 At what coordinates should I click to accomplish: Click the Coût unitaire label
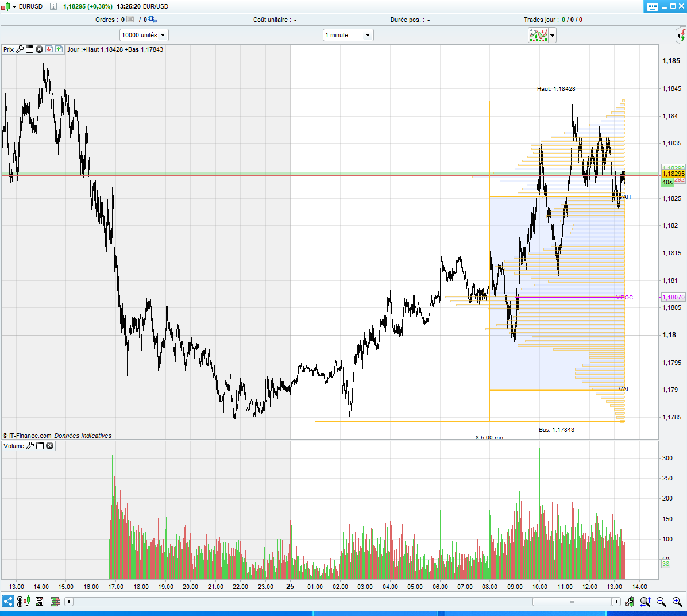272,20
